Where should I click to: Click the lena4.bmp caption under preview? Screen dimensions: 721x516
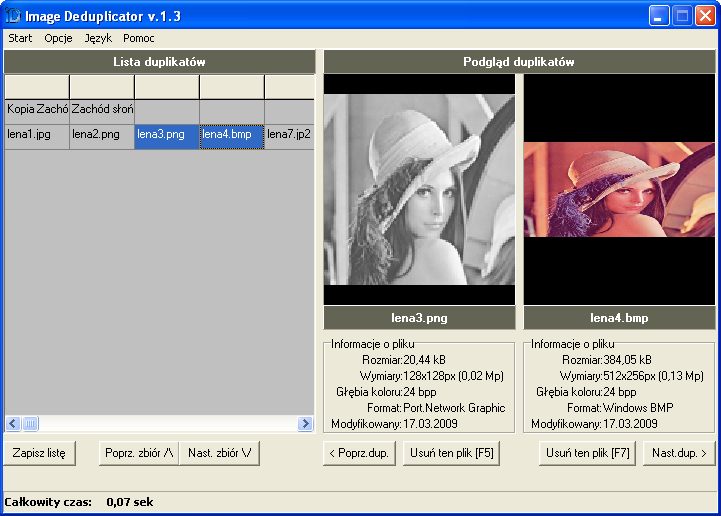point(619,318)
